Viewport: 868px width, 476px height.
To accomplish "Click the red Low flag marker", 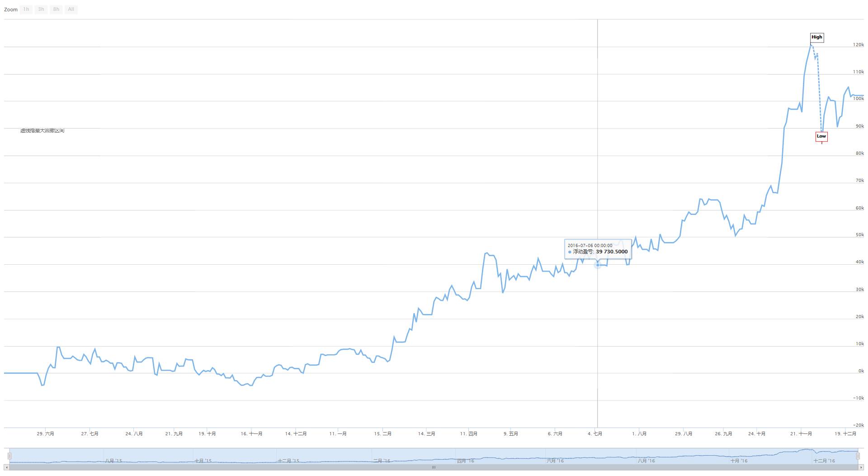I will click(821, 136).
